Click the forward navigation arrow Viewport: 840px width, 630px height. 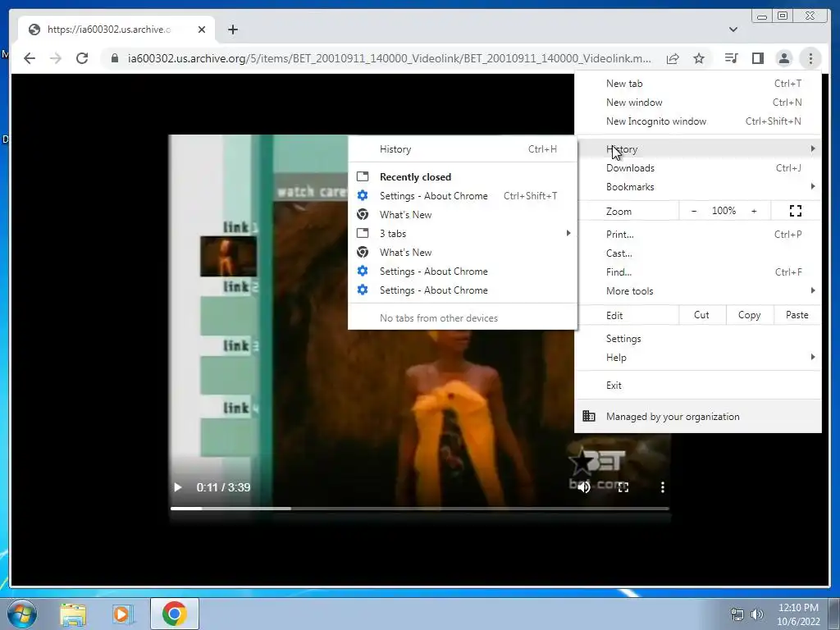click(56, 58)
